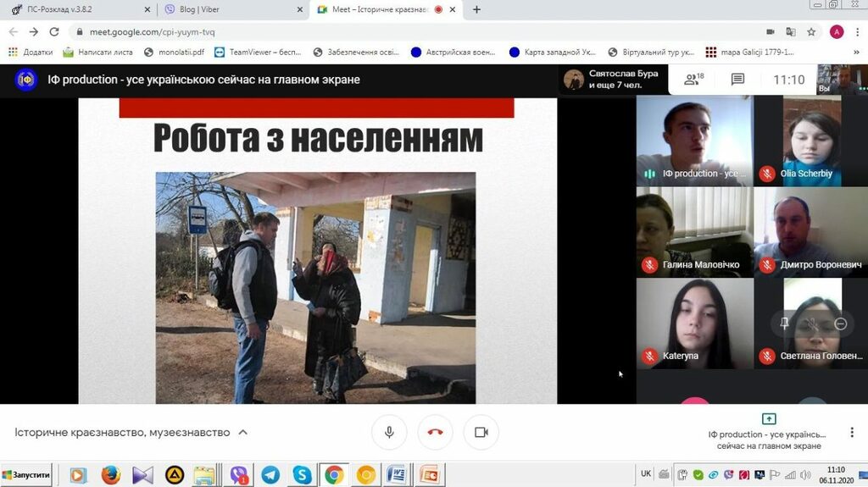Open the Святослав Бура speaker notification
Screen dimensions: 868x487
point(612,80)
